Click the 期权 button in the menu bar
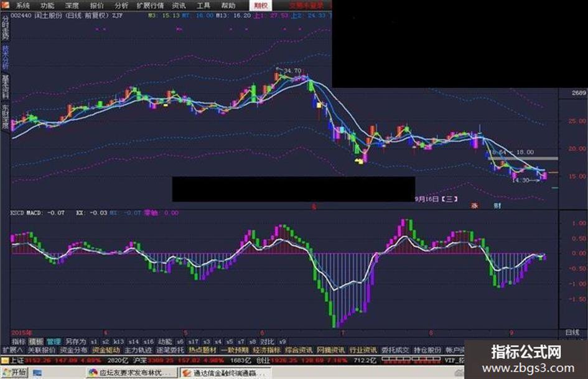 point(261,6)
